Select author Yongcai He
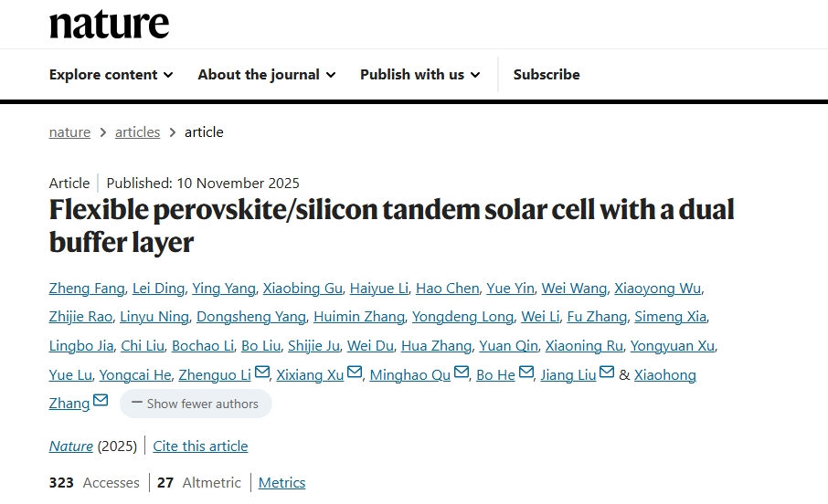This screenshot has height=504, width=828. click(134, 375)
